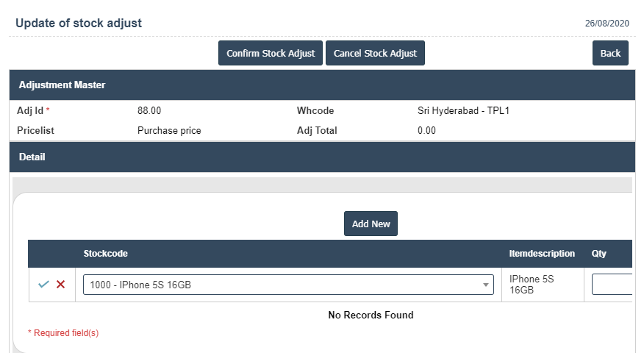Select the Qty column header

coord(599,254)
